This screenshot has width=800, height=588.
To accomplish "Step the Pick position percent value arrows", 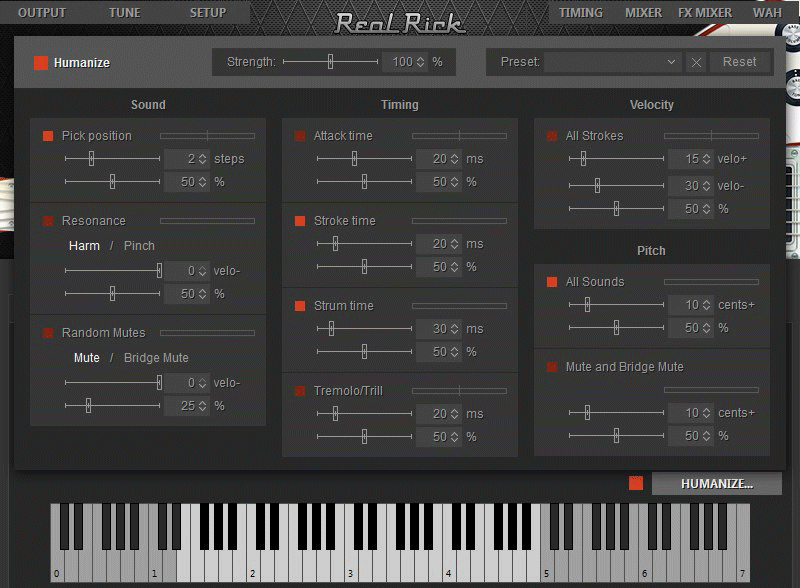I will (203, 182).
